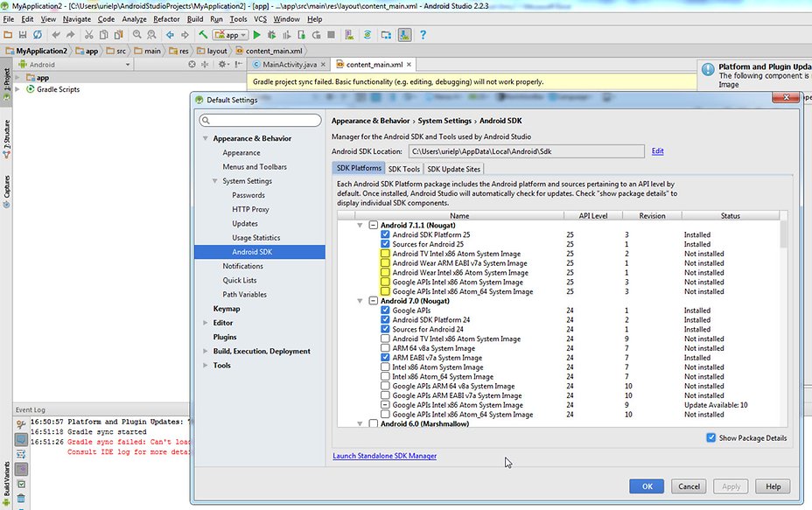Click the OK button
The height and width of the screenshot is (510, 812).
[647, 486]
